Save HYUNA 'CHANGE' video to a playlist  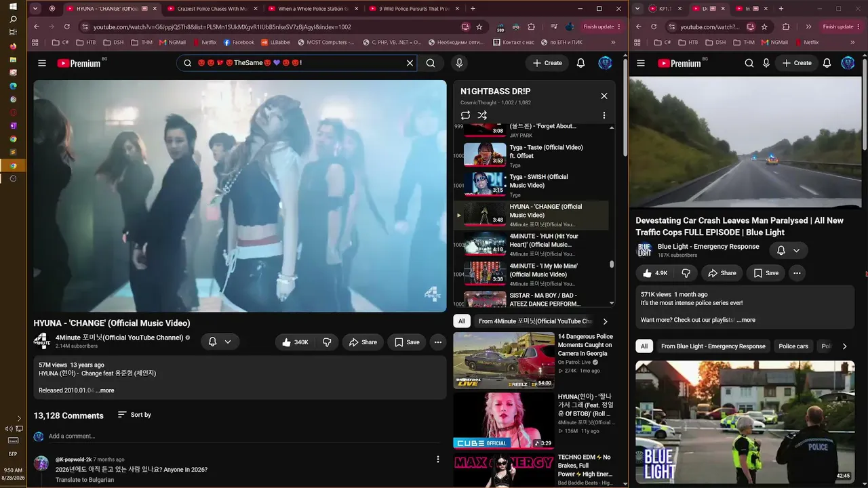[x=407, y=342]
